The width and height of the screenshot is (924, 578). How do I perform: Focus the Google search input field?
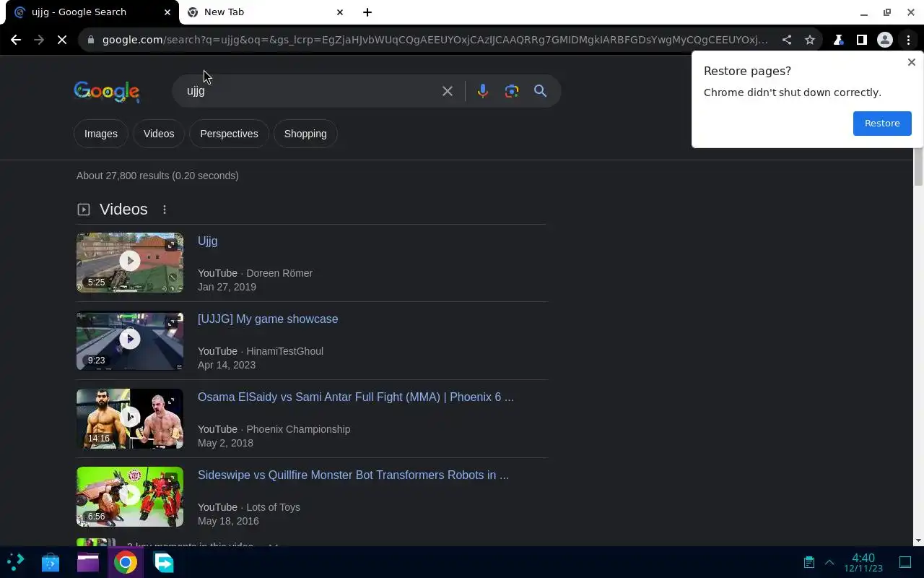pyautogui.click(x=307, y=91)
